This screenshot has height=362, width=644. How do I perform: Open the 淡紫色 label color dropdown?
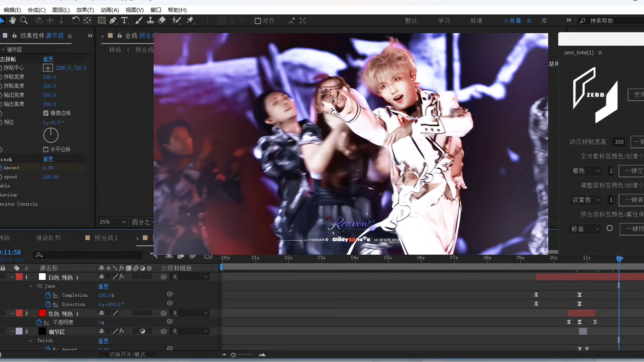[x=586, y=200]
